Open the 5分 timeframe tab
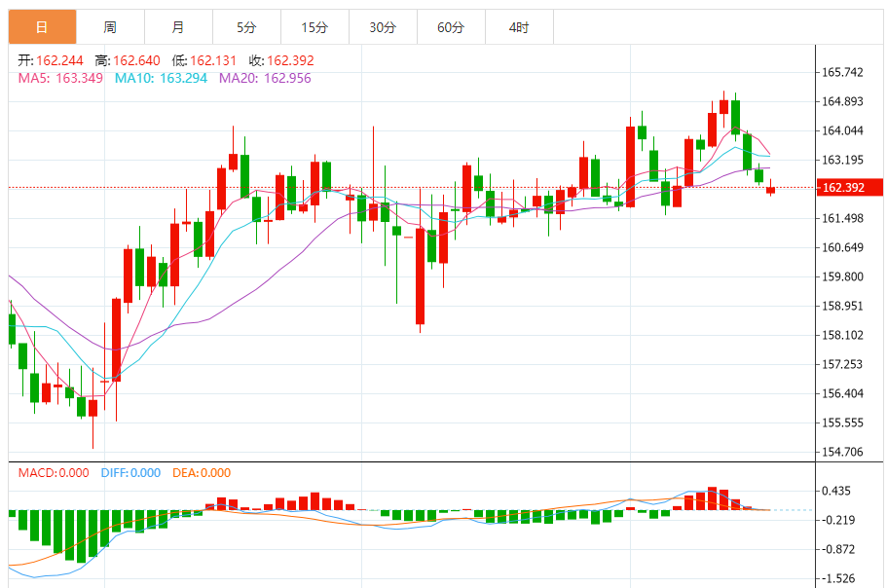Image resolution: width=887 pixels, height=588 pixels. pyautogui.click(x=246, y=27)
